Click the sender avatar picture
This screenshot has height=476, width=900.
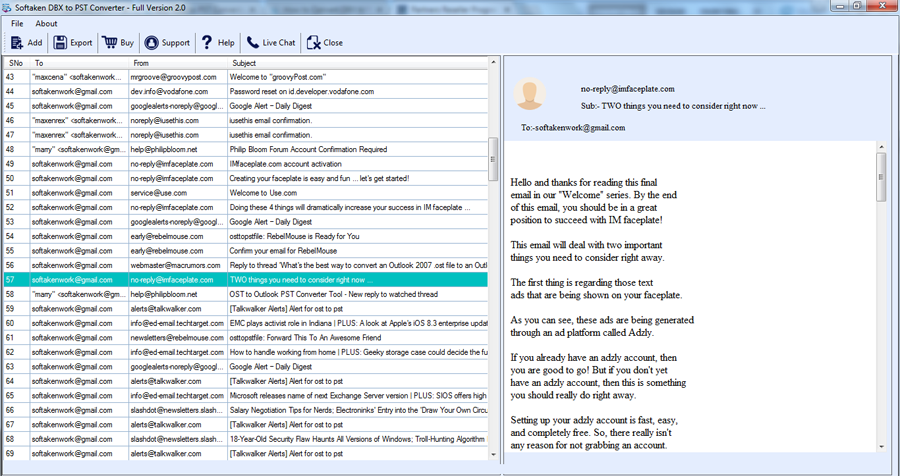[x=530, y=94]
